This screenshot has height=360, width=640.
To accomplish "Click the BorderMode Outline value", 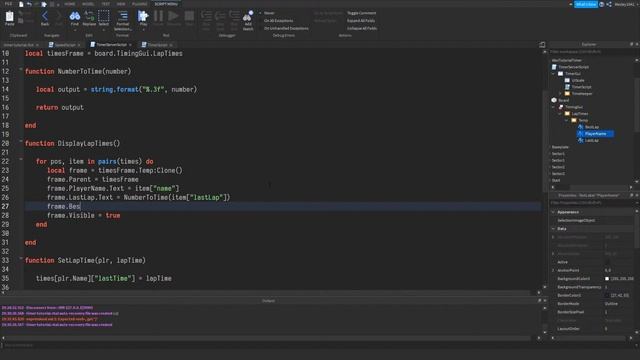I will pyautogui.click(x=611, y=304).
